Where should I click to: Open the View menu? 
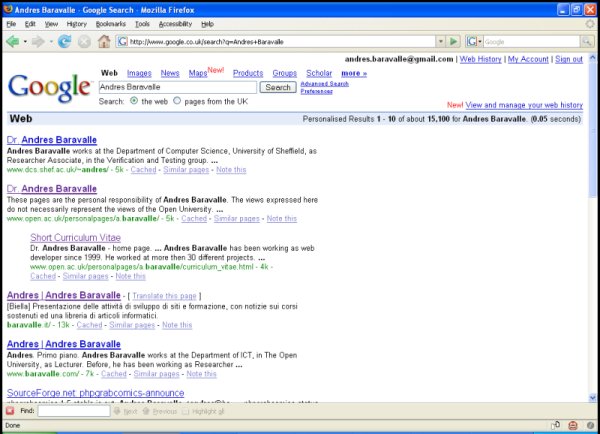pos(51,24)
